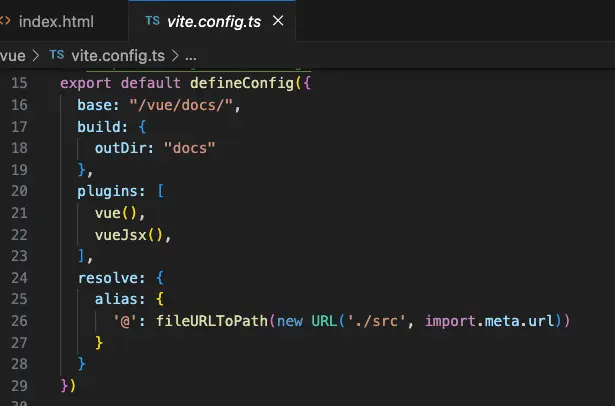This screenshot has width=615, height=406.
Task: Expand the breadcrumb ellipsis symbol
Action: (x=191, y=54)
